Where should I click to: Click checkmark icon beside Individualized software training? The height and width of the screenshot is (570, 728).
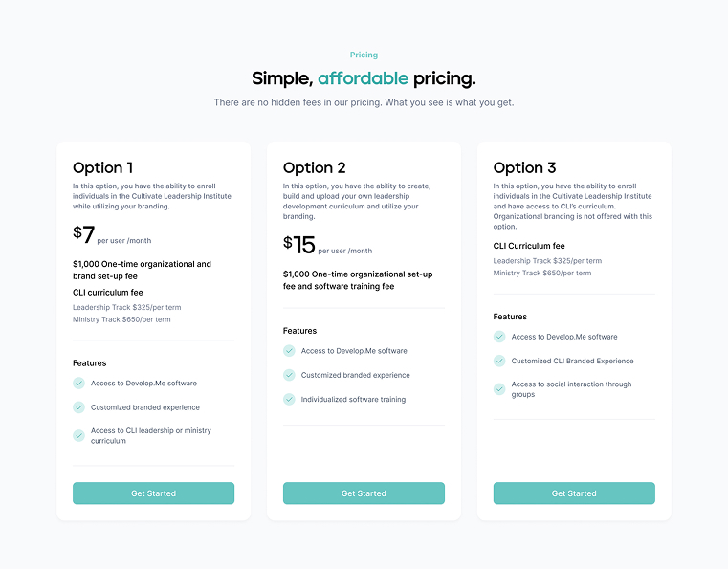[x=289, y=399]
